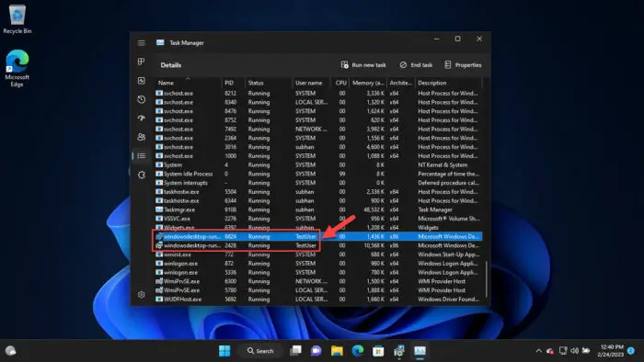Open Task View on taskbar
Screen dimensions: 644x362
(x=295, y=351)
